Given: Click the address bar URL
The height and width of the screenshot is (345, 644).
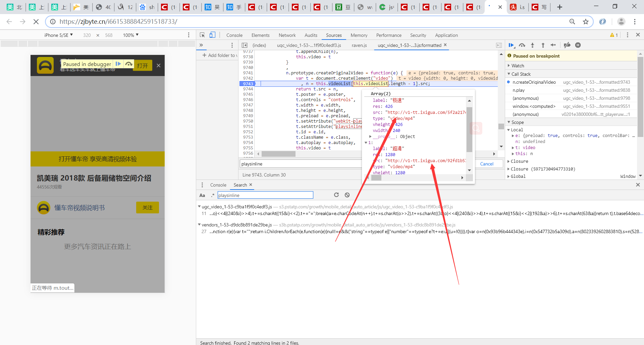Looking at the screenshot, I should click(x=118, y=21).
